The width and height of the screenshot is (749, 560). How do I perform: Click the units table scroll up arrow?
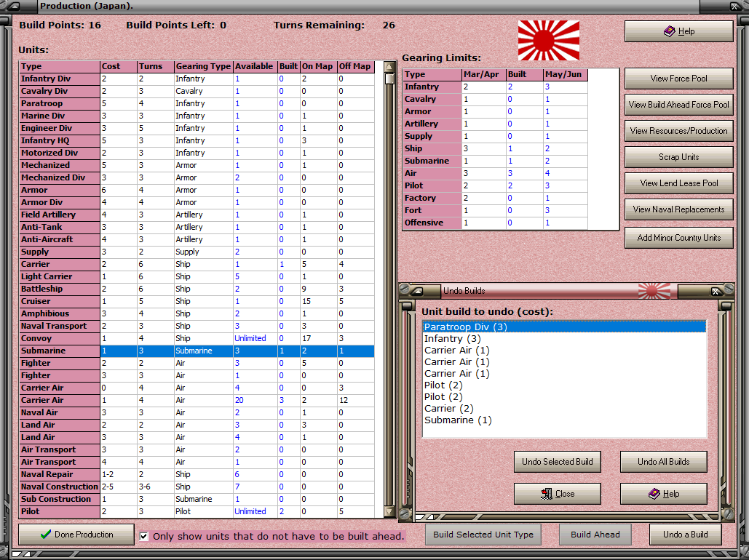click(x=390, y=67)
